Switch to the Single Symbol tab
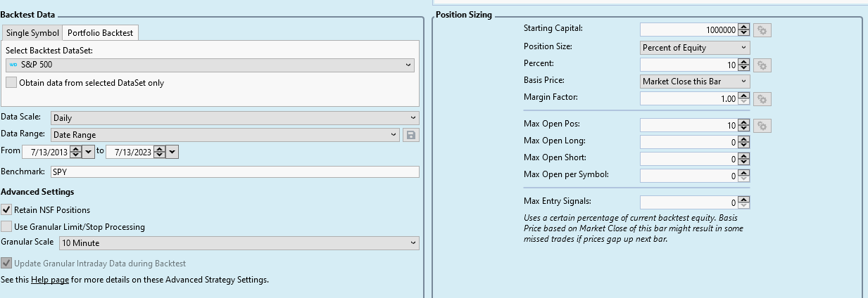The width and height of the screenshot is (868, 298). (32, 33)
